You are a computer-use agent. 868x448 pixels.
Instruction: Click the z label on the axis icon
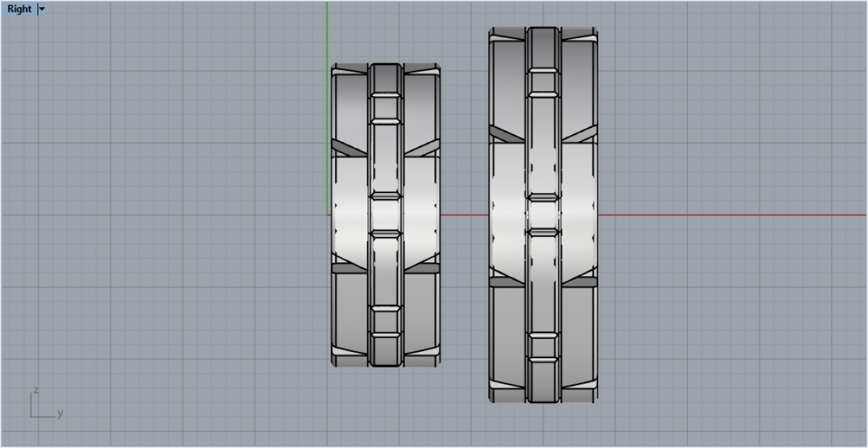click(x=35, y=390)
